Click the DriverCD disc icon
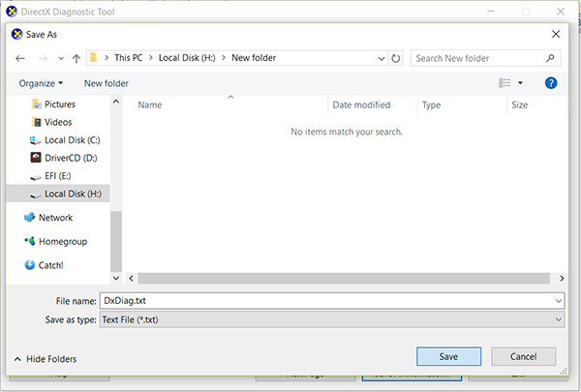Image resolution: width=581 pixels, height=392 pixels. [36, 158]
